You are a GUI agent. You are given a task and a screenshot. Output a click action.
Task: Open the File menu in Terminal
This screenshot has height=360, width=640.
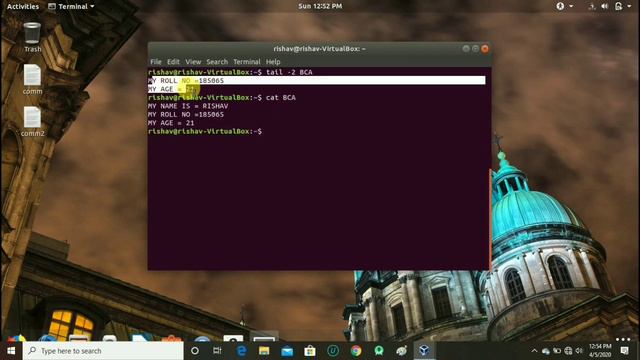pos(156,62)
